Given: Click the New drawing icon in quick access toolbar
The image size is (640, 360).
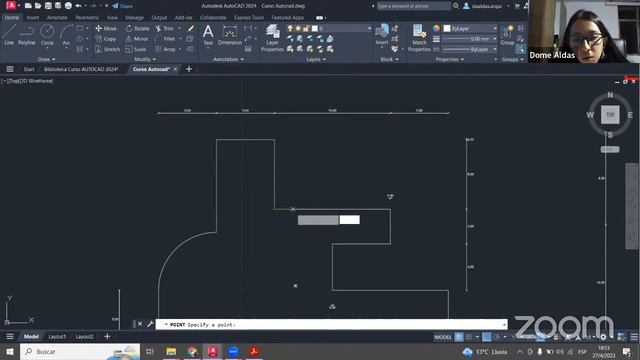Looking at the screenshot, I should pos(28,6).
